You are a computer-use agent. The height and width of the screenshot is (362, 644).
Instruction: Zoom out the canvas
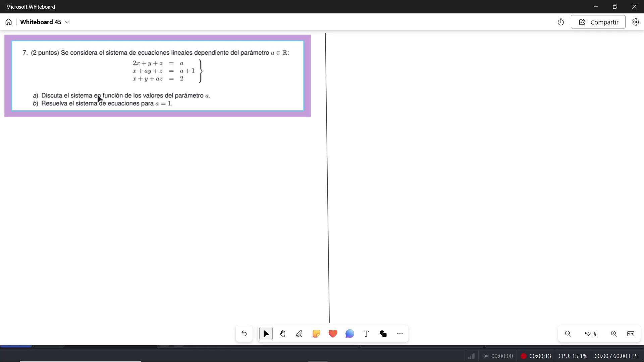pyautogui.click(x=568, y=334)
